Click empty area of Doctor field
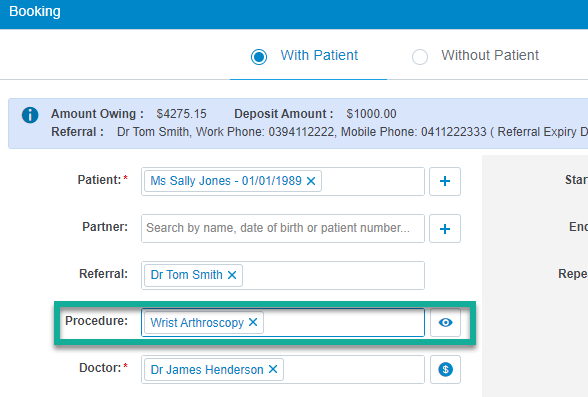Image resolution: width=588 pixels, height=397 pixels. tap(353, 370)
